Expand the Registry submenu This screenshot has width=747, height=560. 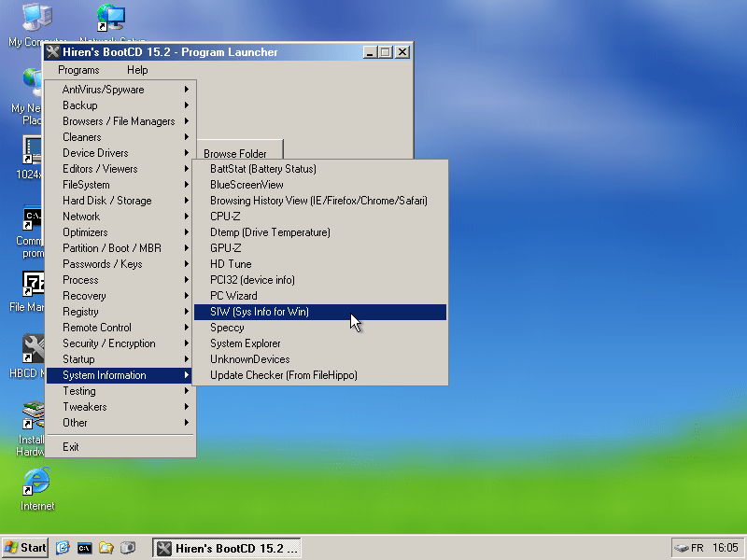coord(120,312)
